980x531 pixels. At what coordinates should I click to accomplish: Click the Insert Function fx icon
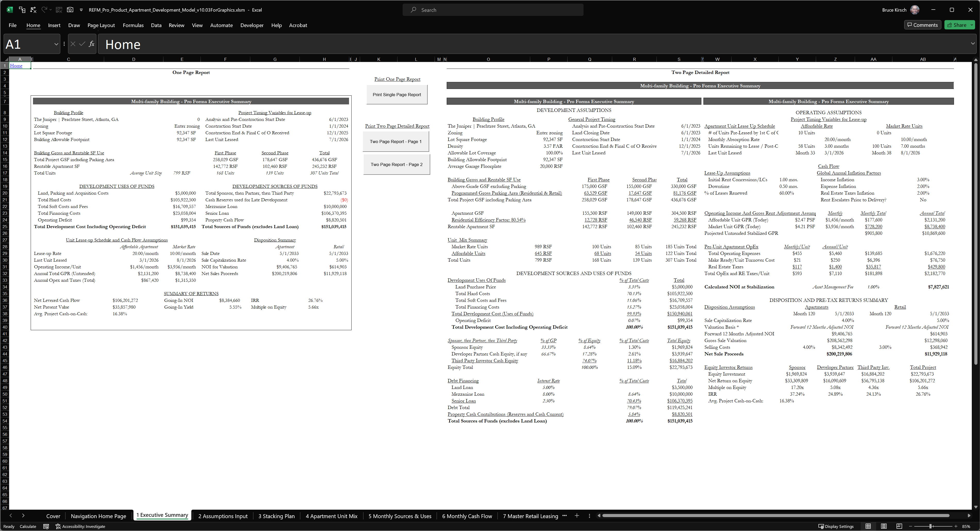tap(92, 44)
